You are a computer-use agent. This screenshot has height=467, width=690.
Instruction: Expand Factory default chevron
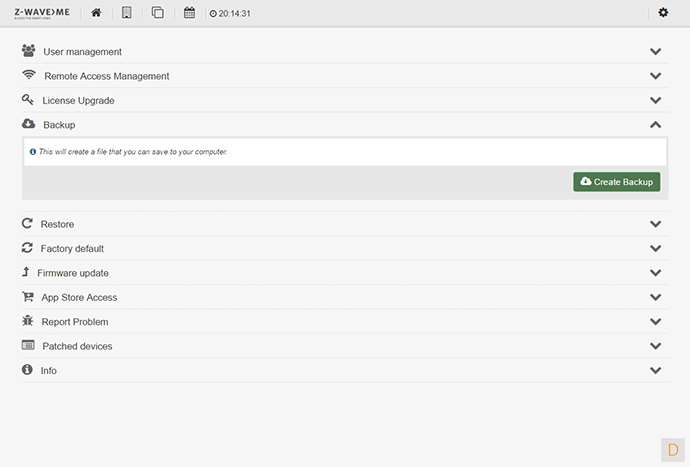[656, 249]
